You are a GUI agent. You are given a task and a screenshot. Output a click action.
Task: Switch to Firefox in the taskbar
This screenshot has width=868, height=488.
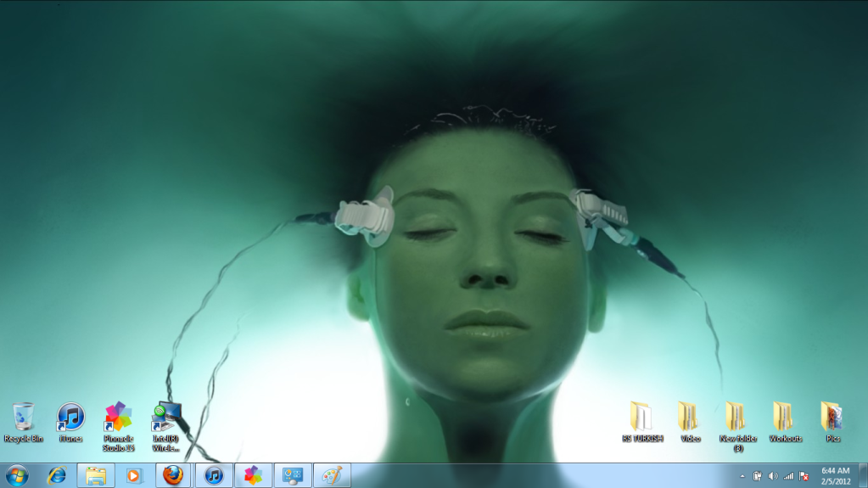pyautogui.click(x=173, y=475)
